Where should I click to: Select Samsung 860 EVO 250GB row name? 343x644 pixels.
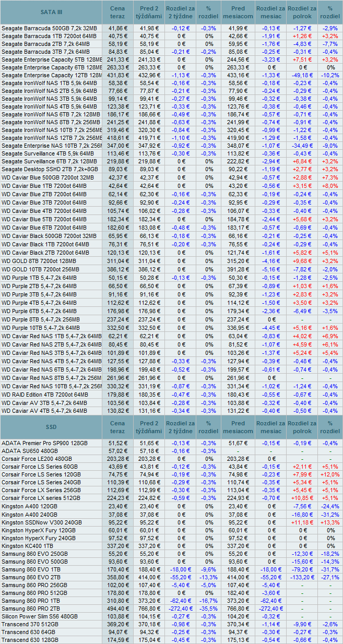(35, 554)
